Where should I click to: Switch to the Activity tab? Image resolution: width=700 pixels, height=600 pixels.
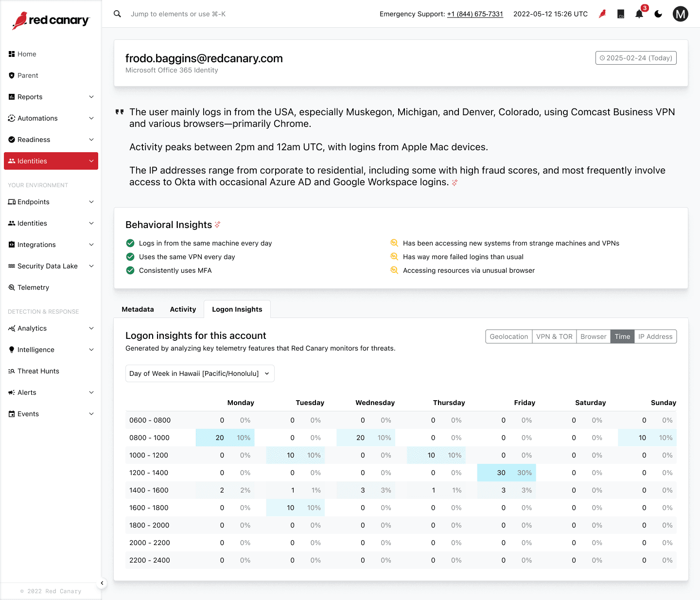(183, 309)
